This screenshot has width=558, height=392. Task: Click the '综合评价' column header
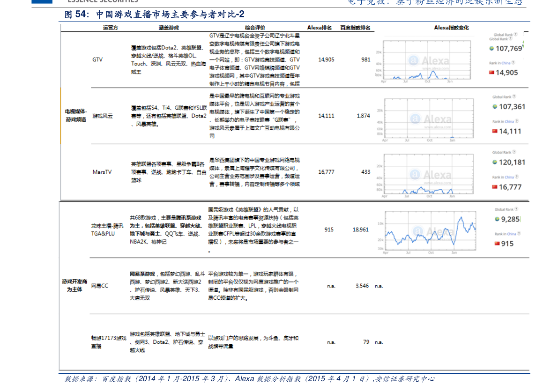(255, 28)
